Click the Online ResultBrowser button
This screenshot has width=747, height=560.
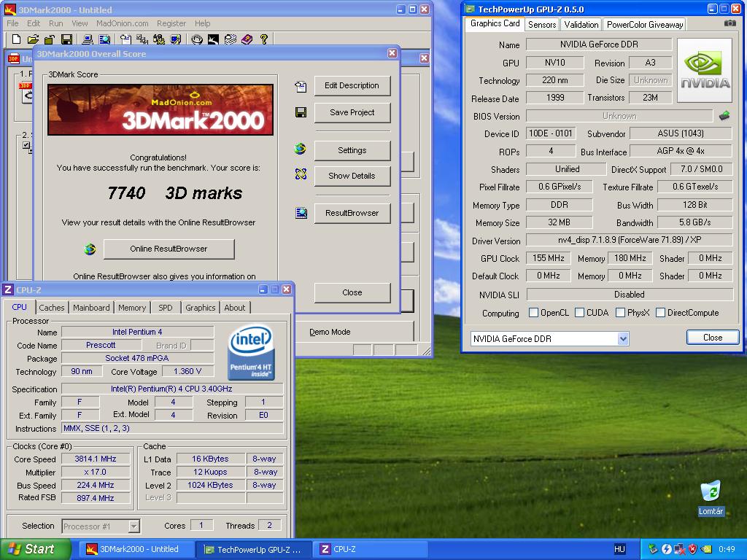pos(169,249)
